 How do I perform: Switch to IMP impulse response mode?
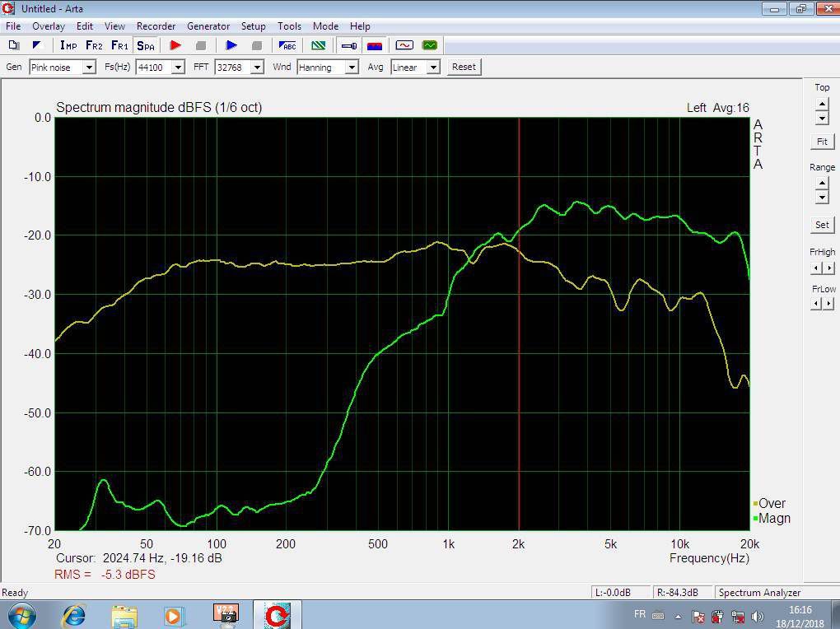point(68,45)
